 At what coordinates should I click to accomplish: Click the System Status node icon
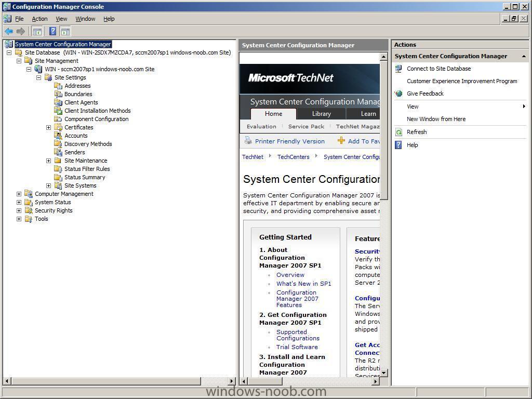click(x=29, y=202)
